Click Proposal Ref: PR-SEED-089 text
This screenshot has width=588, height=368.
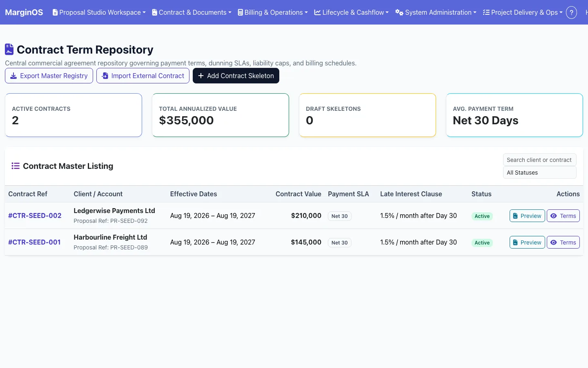pyautogui.click(x=111, y=247)
